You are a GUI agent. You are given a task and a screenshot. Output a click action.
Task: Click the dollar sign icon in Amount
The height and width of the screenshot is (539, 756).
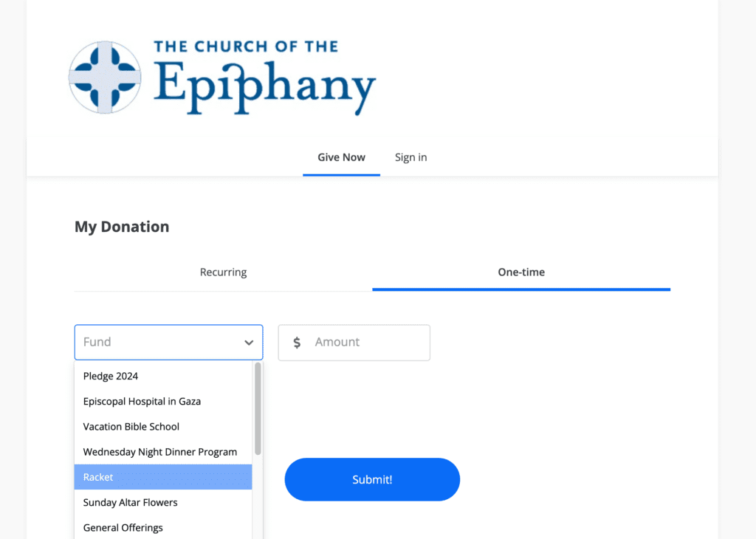click(x=297, y=343)
